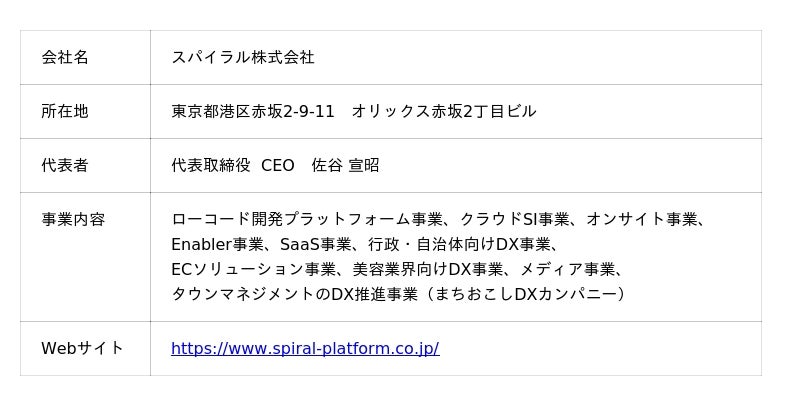Open the spiral-platform.co.jp website link

click(x=305, y=349)
